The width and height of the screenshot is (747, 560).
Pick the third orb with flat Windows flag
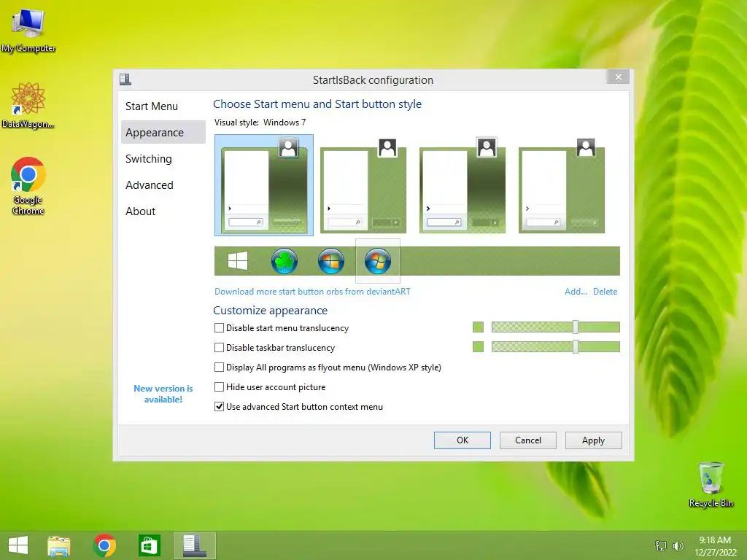(x=331, y=261)
